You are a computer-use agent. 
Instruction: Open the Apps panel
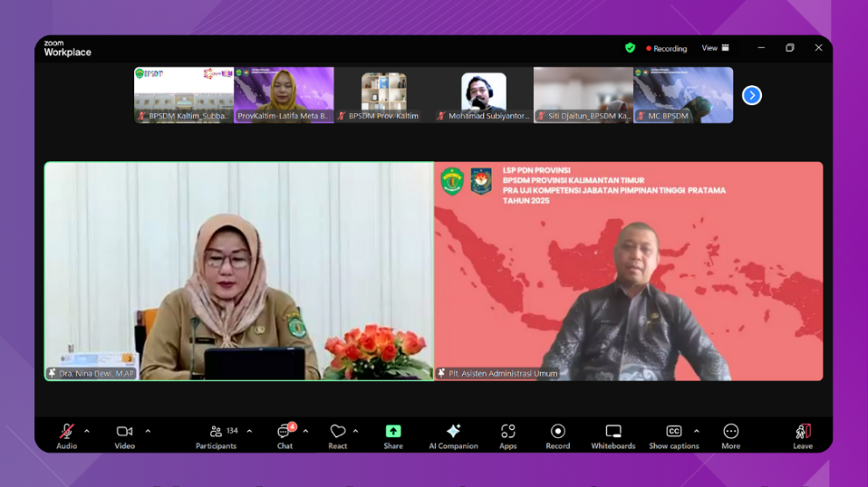[508, 436]
